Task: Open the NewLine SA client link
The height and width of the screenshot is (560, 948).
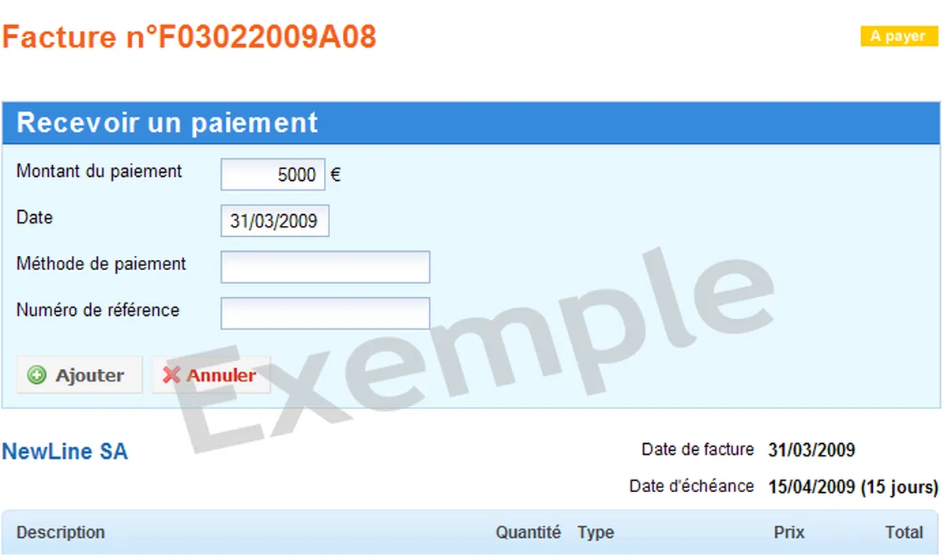Action: point(65,452)
